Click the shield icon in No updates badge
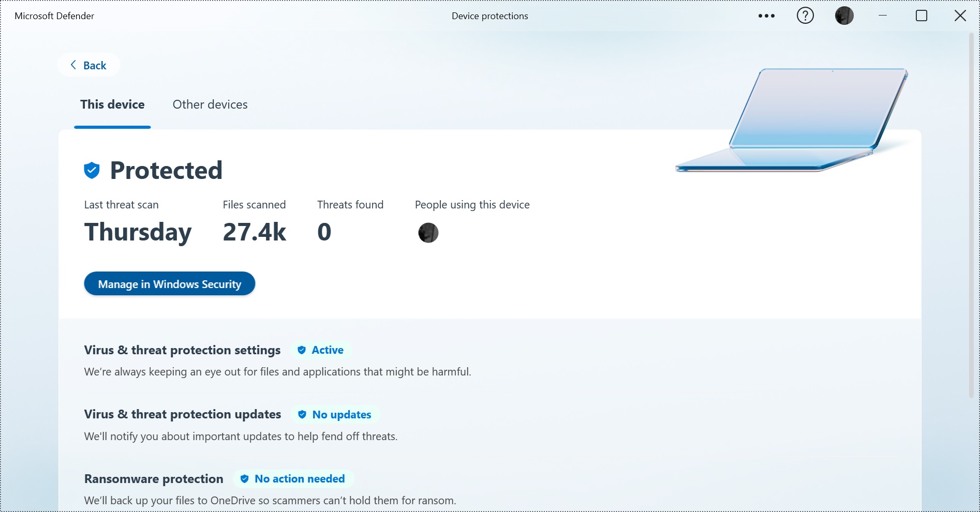 302,414
